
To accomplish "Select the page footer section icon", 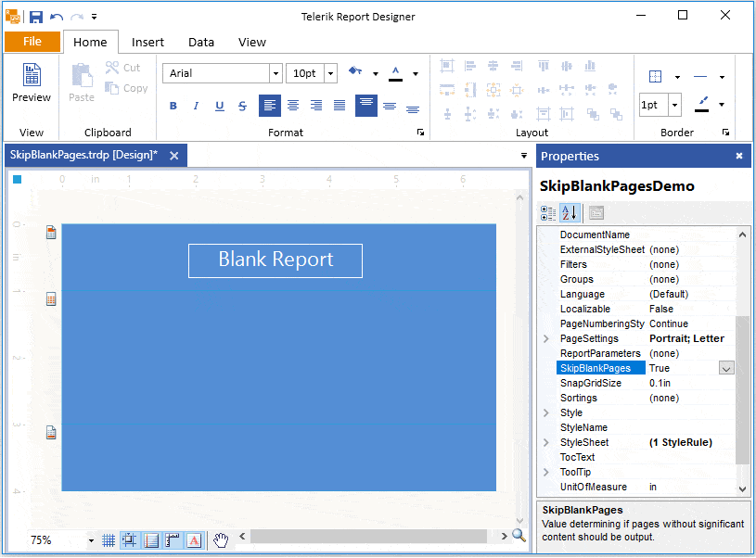I will pyautogui.click(x=51, y=433).
